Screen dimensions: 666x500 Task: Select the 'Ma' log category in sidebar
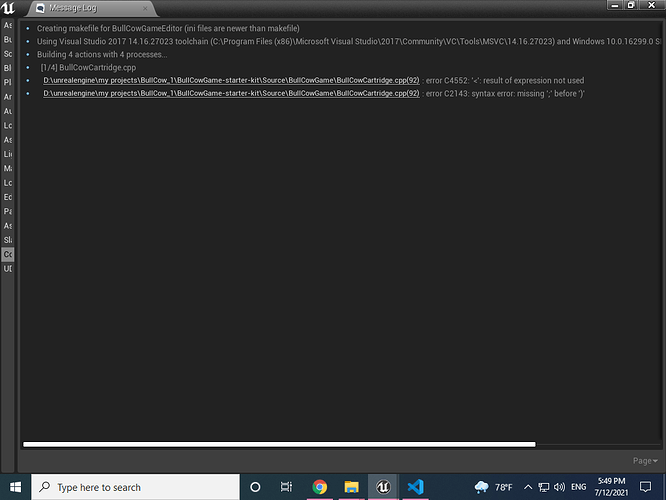(x=8, y=168)
